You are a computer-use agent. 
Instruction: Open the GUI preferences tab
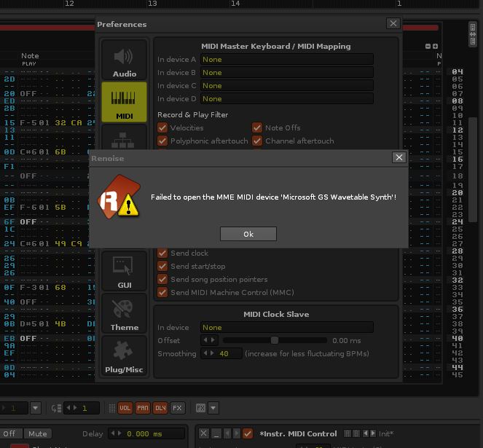[124, 271]
